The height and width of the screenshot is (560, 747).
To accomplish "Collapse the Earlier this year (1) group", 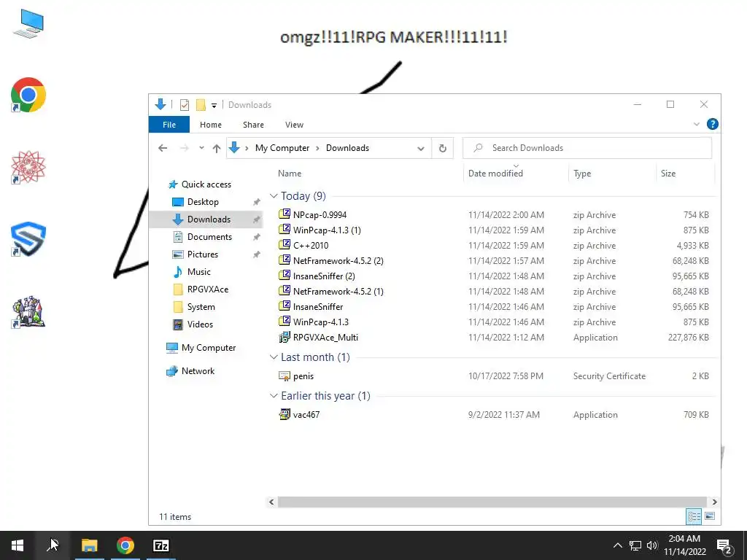I will coord(274,396).
